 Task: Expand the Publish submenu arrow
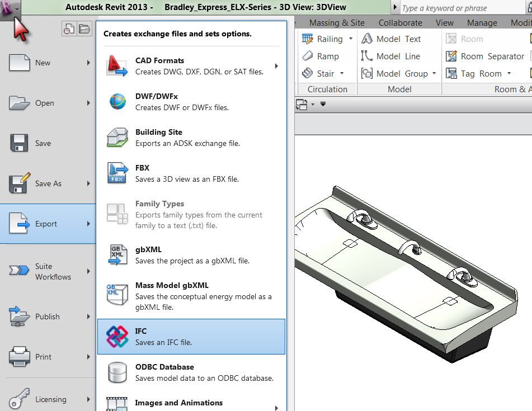click(88, 316)
